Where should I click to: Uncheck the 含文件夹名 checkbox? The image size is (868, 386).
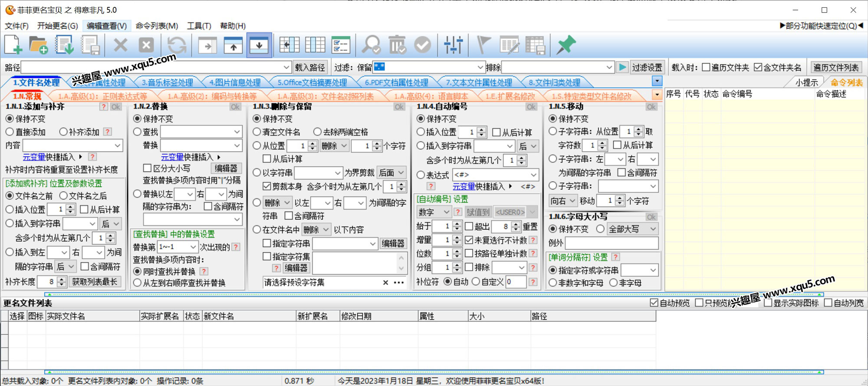(758, 67)
